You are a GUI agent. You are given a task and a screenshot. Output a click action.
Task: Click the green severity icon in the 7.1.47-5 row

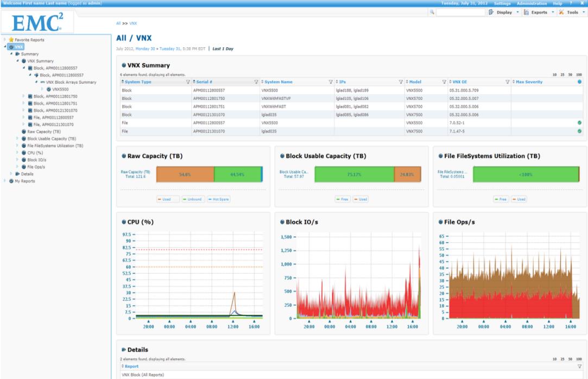pos(579,131)
